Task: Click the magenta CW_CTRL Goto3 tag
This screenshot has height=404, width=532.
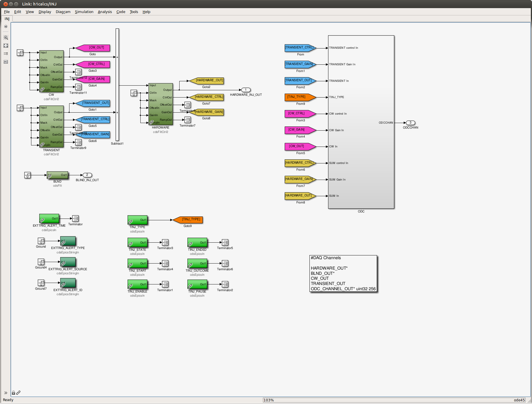Action: tap(93, 64)
